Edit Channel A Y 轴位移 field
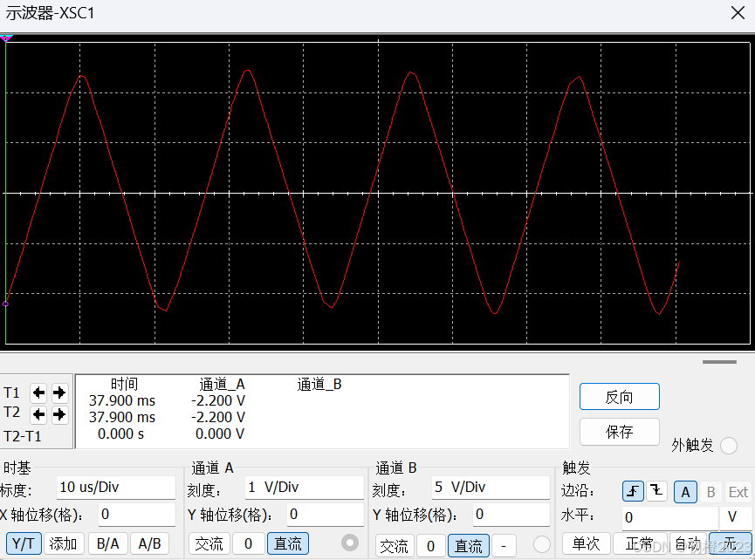 point(326,515)
